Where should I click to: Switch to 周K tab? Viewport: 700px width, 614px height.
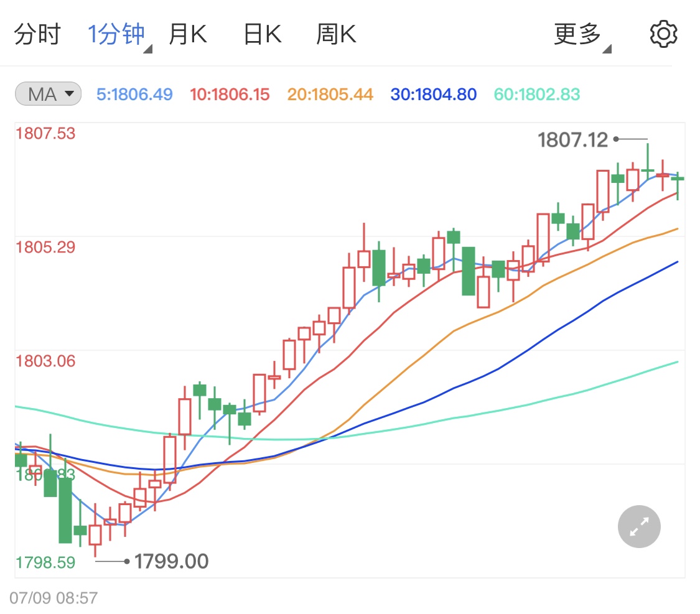(336, 34)
